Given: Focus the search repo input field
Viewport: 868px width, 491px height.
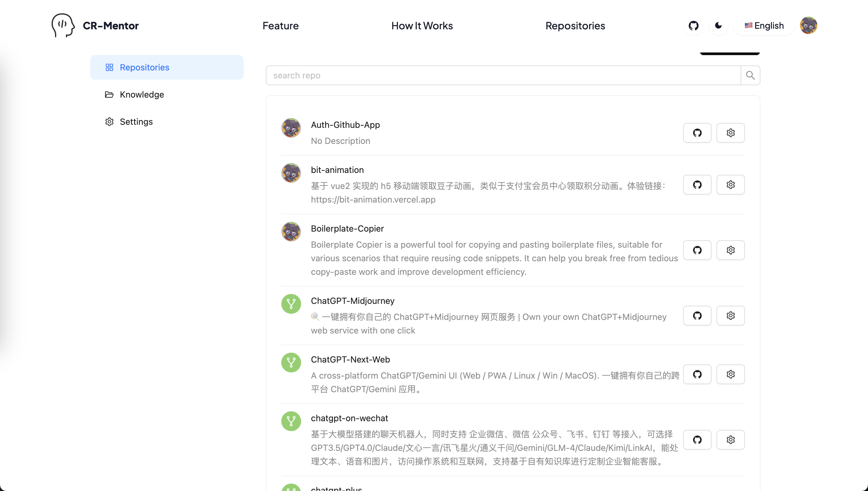Looking at the screenshot, I should tap(503, 75).
